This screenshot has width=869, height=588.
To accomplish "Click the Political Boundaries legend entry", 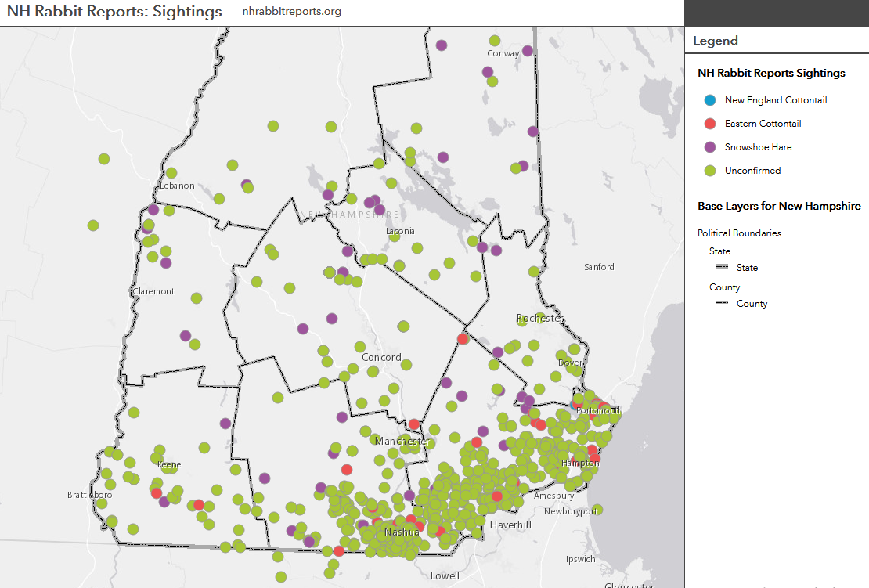I will coord(739,233).
